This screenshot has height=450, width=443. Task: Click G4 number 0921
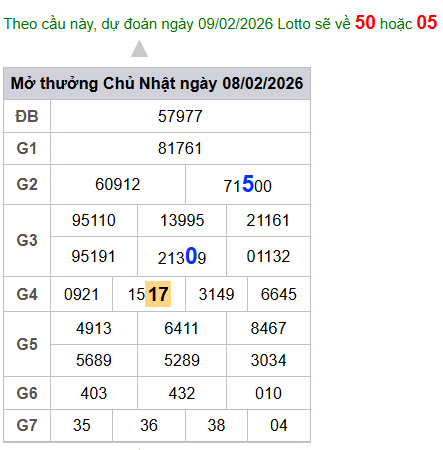pos(81,294)
